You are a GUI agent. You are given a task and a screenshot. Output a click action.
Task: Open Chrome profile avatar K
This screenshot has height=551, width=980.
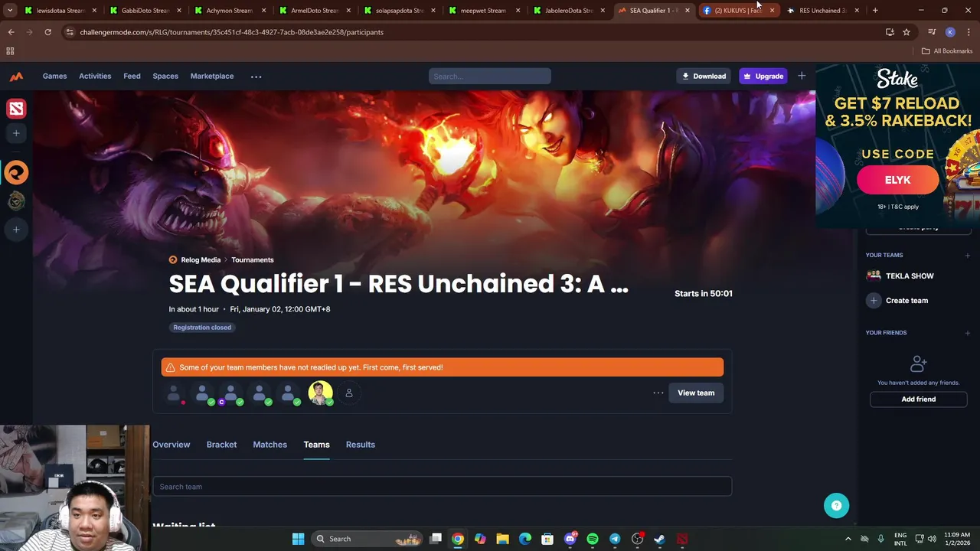coord(950,32)
